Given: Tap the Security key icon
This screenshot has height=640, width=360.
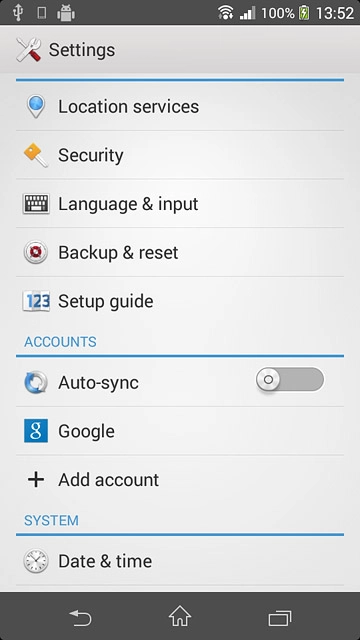Looking at the screenshot, I should [36, 155].
